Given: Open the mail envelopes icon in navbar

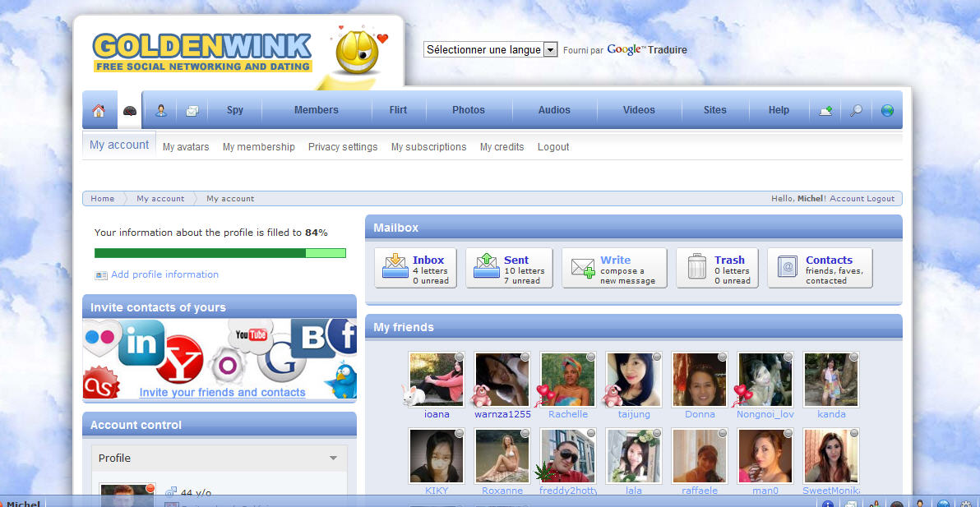Looking at the screenshot, I should 192,110.
